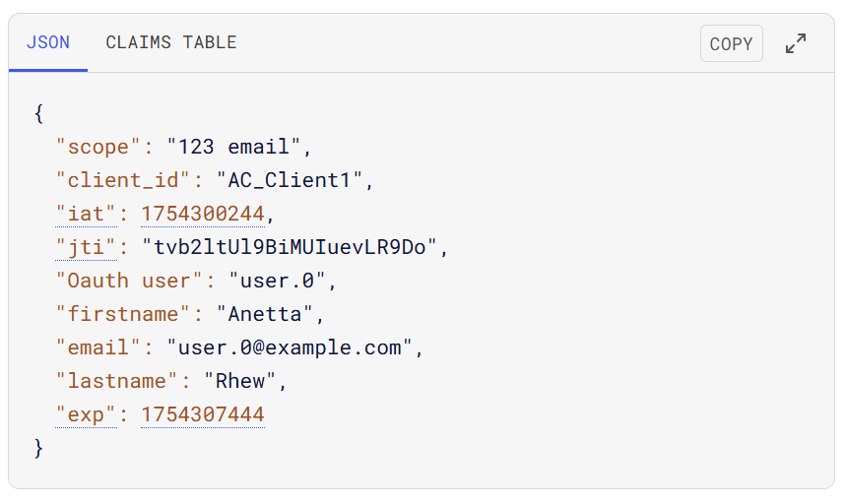
Task: Expand the JSON viewer to fullscreen
Action: (796, 43)
